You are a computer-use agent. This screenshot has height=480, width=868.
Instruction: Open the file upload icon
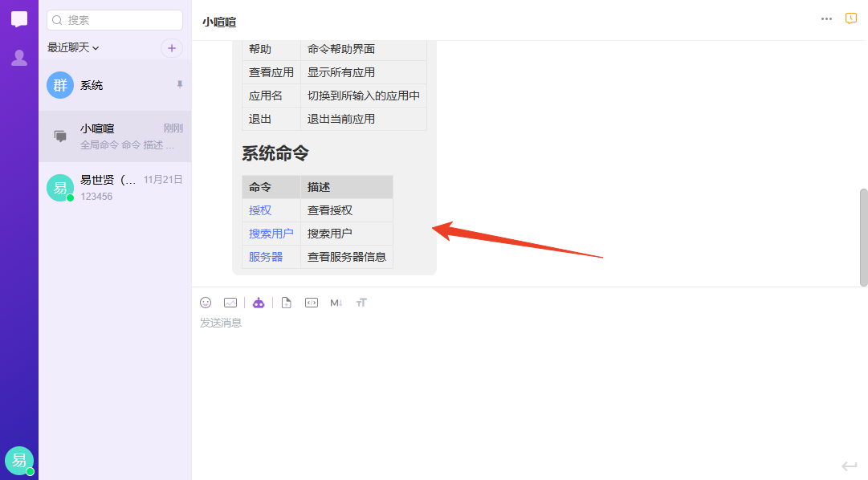pyautogui.click(x=287, y=303)
